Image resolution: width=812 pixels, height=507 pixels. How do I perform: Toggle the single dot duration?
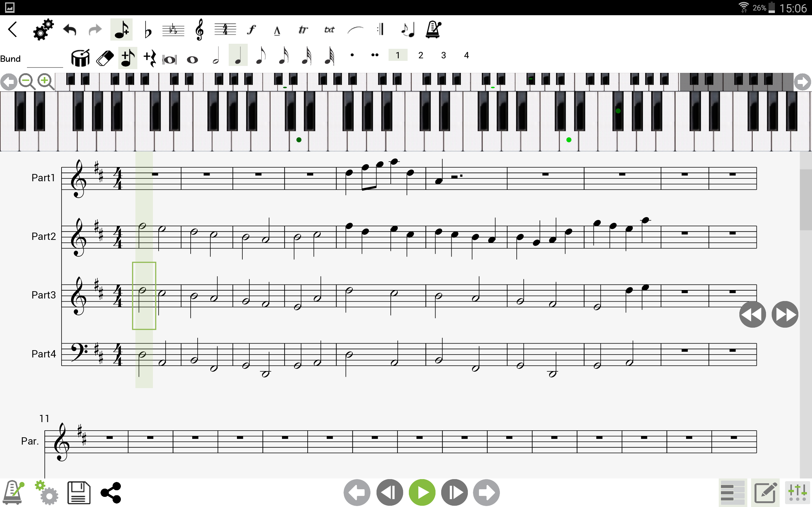352,55
